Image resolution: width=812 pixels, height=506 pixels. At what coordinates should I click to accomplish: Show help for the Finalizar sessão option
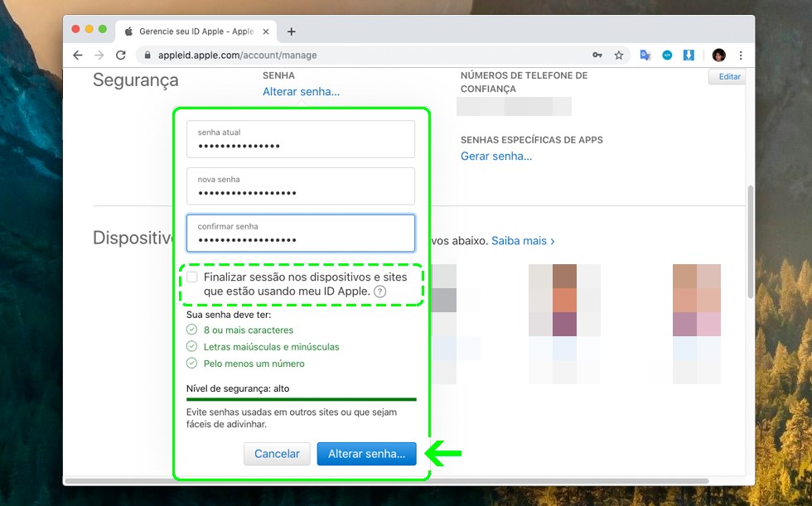coord(379,292)
